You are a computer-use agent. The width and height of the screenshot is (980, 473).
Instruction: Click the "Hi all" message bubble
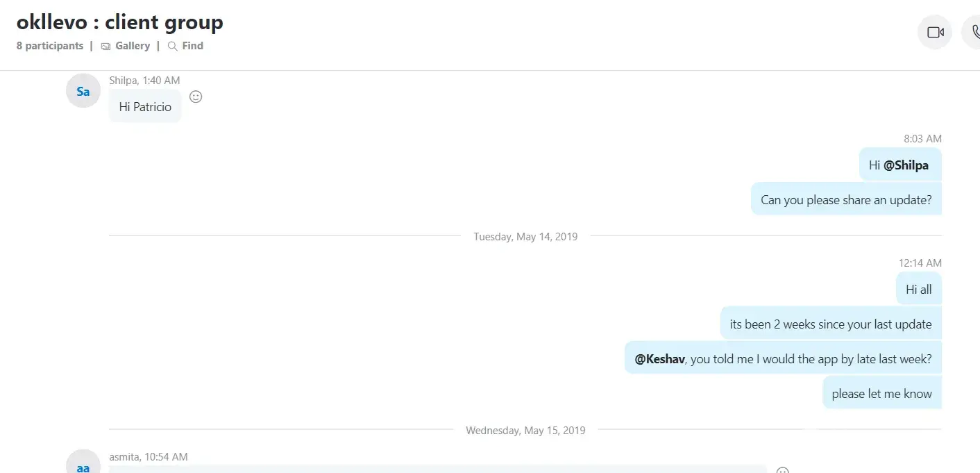[x=918, y=289]
